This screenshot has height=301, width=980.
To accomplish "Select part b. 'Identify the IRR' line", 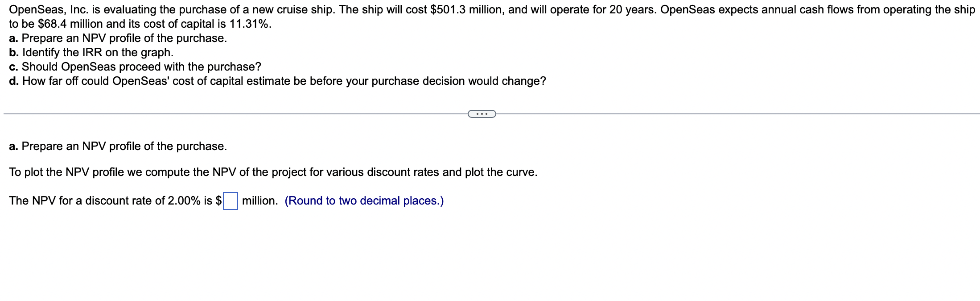I will click(x=91, y=53).
